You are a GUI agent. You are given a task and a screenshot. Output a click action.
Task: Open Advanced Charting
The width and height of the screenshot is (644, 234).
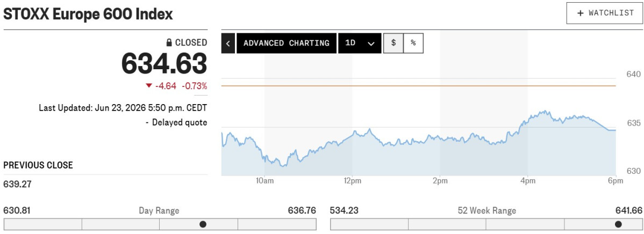[287, 43]
